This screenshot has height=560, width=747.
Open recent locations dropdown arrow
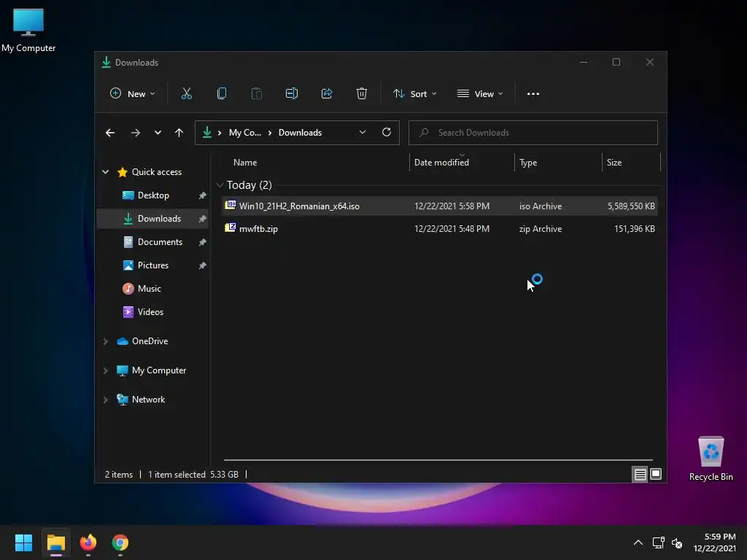coord(158,133)
